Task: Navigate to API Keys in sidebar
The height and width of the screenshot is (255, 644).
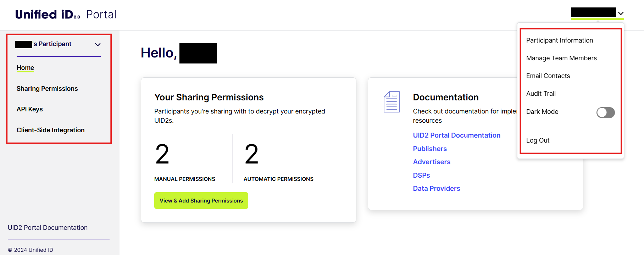Action: 29,109
